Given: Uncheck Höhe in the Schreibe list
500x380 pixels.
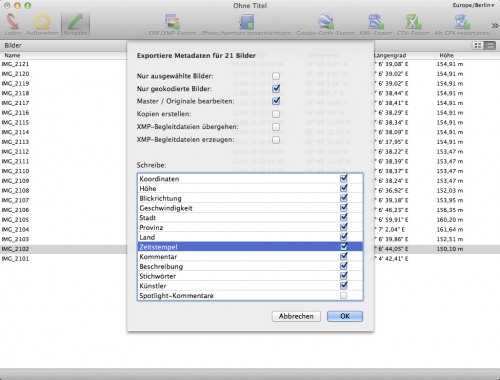Looking at the screenshot, I should [x=344, y=188].
